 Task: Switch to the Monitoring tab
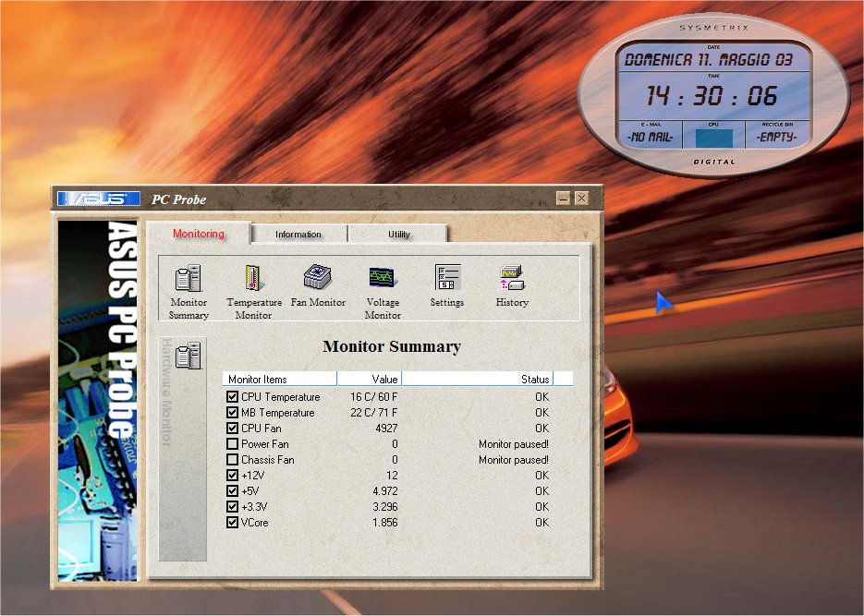coord(199,234)
